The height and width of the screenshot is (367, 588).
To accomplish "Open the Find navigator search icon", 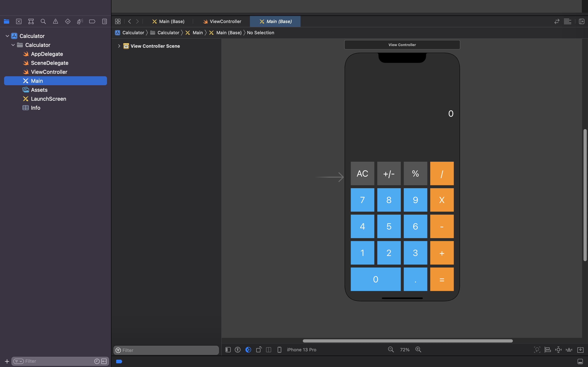I will [x=43, y=21].
